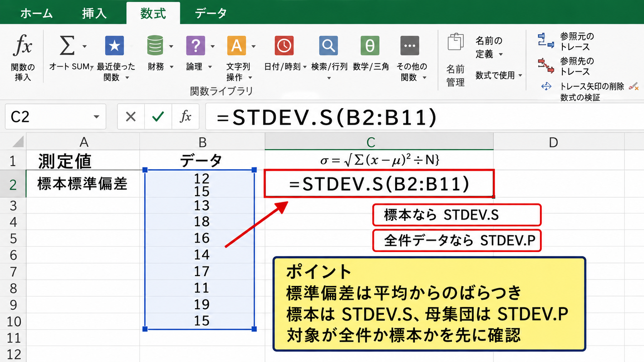This screenshot has height=362, width=644.
Task: Expand the 名前の定義 dropdown
Action: pos(501,55)
